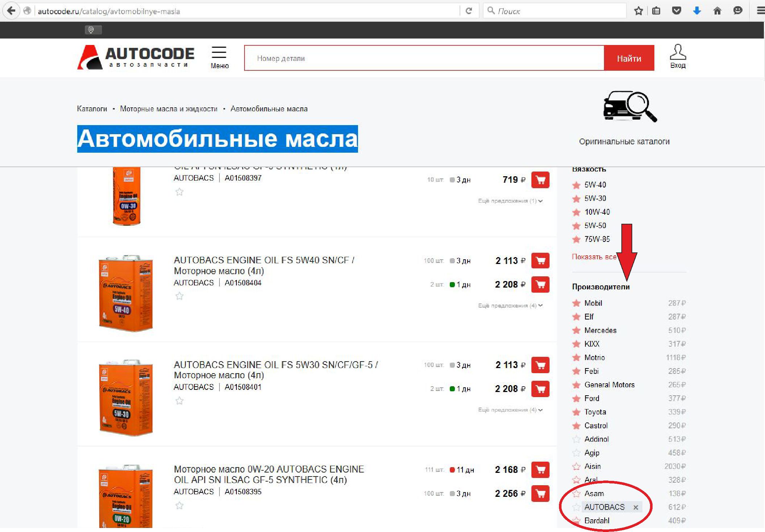
Task: Toggle the 5W-50 viscosity filter
Action: pyautogui.click(x=595, y=226)
